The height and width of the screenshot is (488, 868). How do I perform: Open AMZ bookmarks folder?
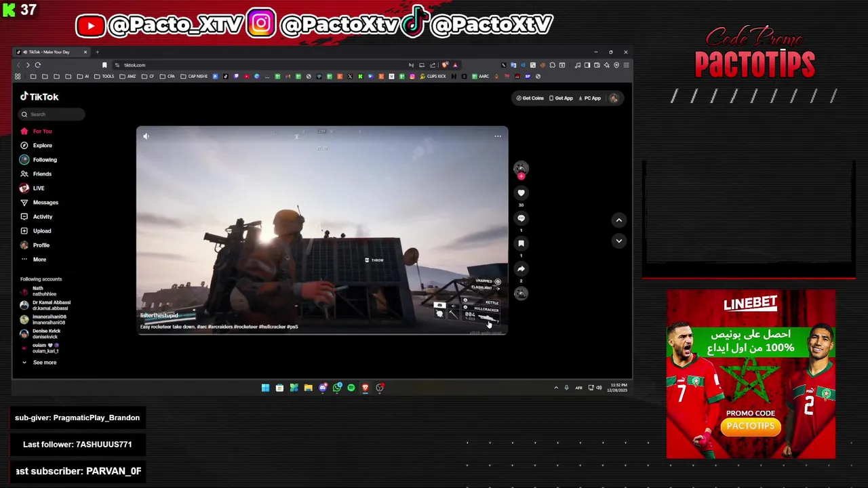pyautogui.click(x=127, y=77)
